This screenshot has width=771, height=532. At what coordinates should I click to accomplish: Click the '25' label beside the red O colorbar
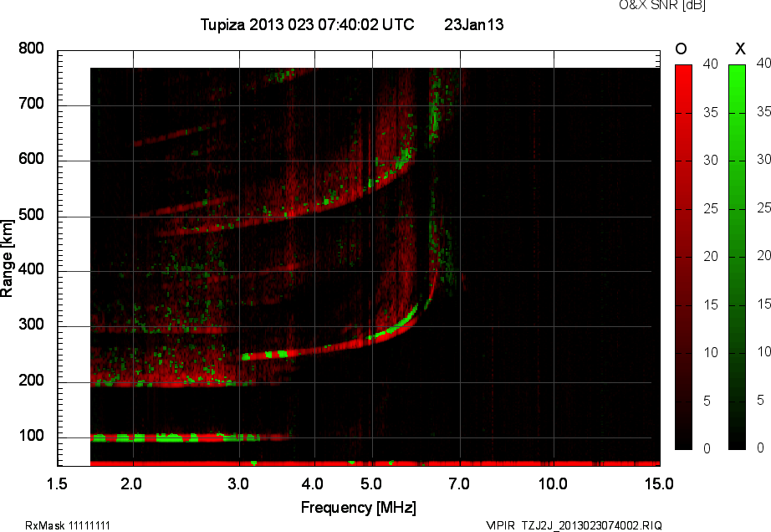point(711,208)
